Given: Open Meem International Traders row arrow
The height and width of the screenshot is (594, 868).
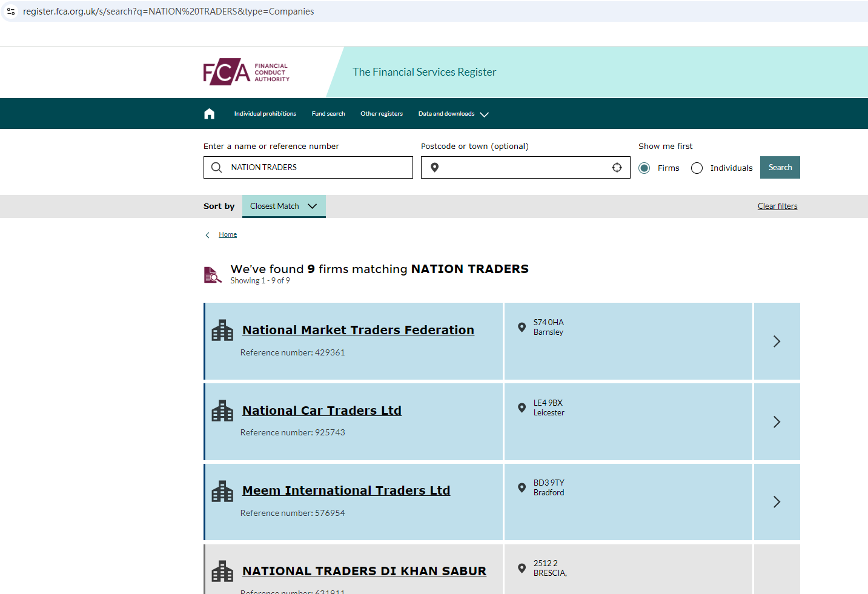Looking at the screenshot, I should point(777,502).
